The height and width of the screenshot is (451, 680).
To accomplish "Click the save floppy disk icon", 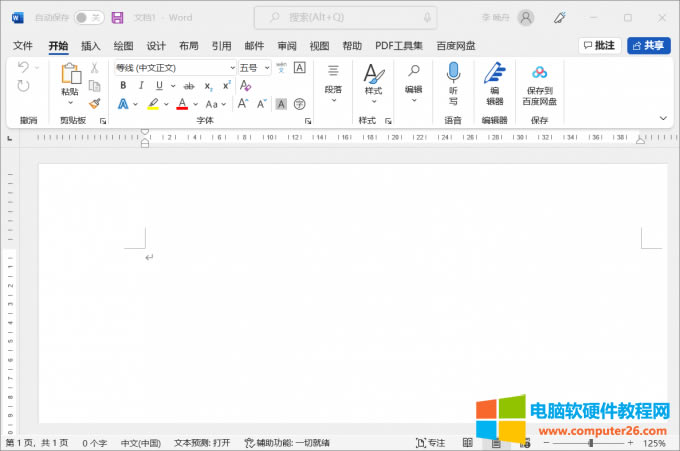I will point(118,18).
